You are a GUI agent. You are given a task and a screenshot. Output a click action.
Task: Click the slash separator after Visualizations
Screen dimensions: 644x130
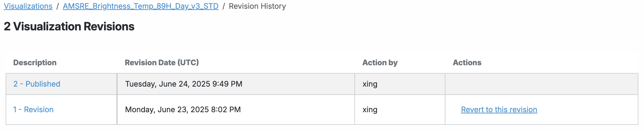click(58, 6)
